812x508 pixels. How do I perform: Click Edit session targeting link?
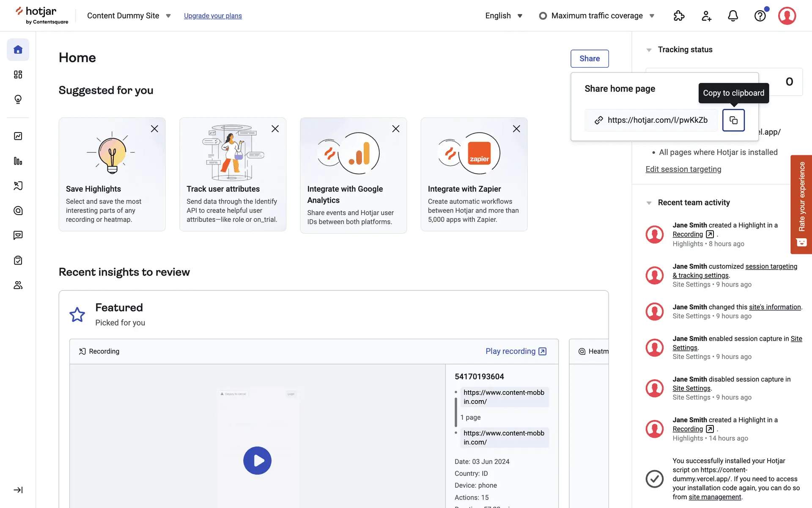tap(683, 169)
